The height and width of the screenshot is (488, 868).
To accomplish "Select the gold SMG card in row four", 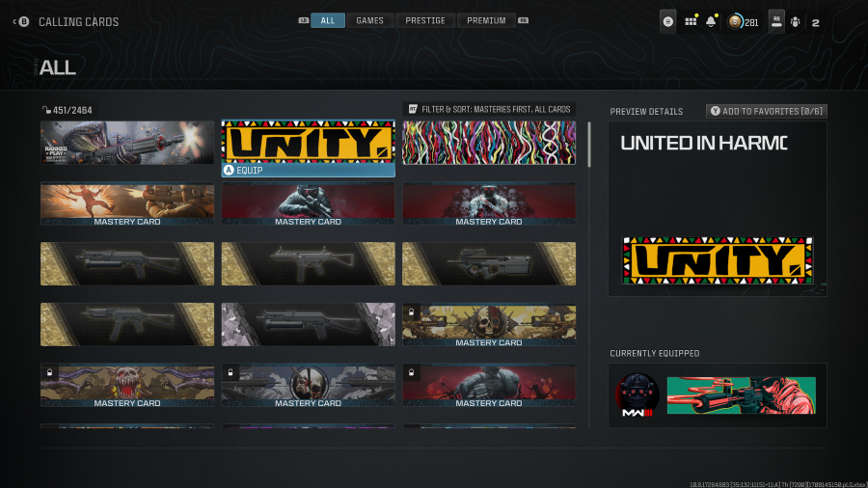I will [x=127, y=324].
